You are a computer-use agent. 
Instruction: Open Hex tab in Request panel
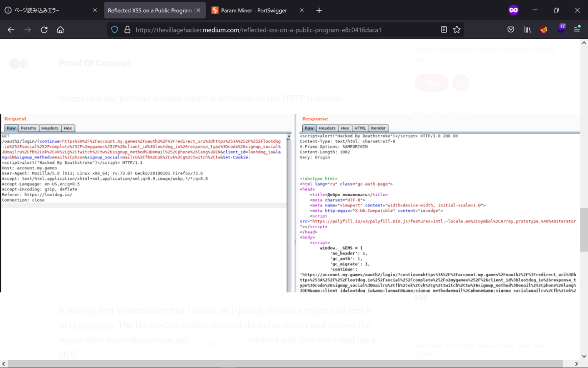pyautogui.click(x=68, y=128)
